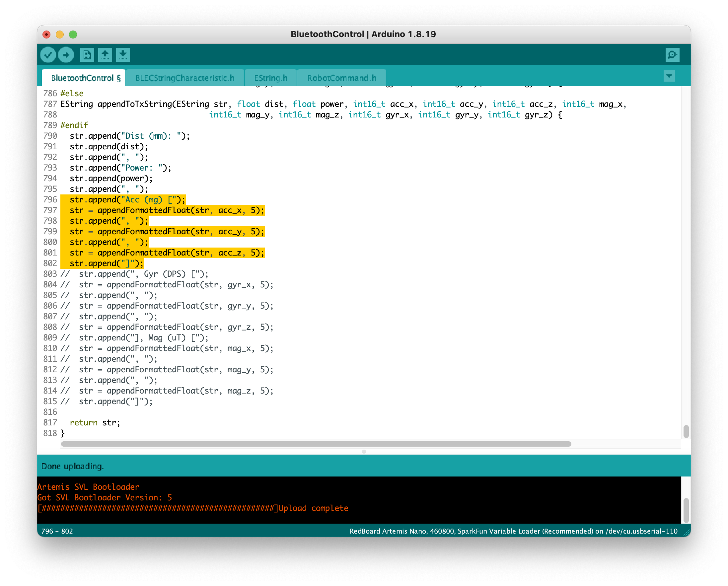Click 'appendToTxString' function name on line 787
This screenshot has height=586, width=728.
(135, 104)
